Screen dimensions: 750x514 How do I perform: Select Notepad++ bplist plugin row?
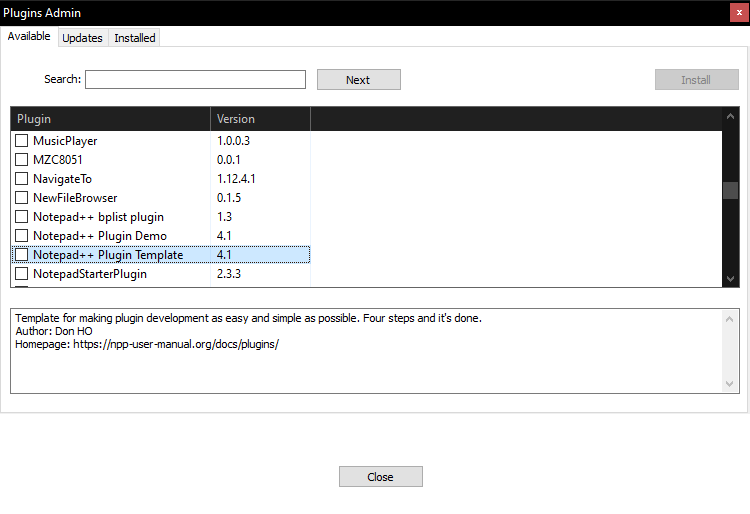(161, 217)
